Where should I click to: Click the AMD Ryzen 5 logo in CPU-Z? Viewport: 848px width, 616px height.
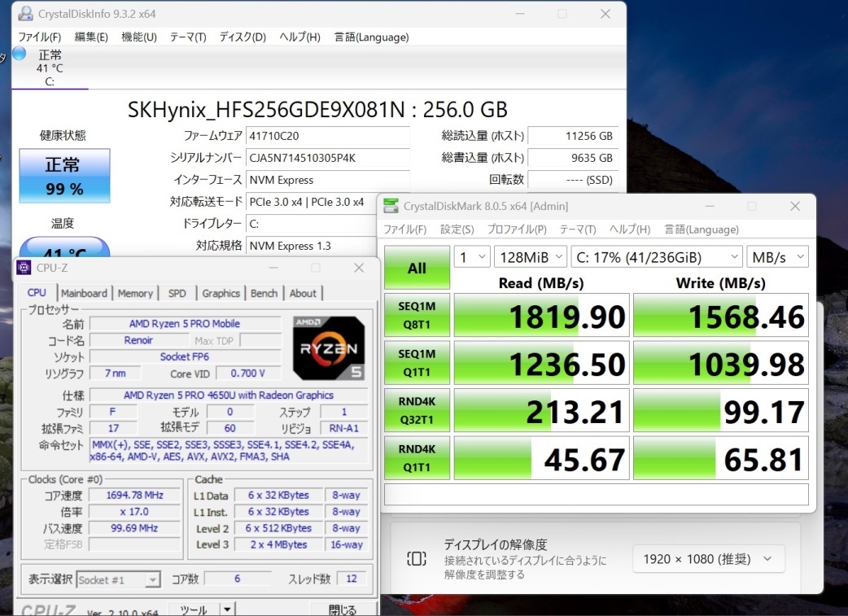click(x=328, y=347)
